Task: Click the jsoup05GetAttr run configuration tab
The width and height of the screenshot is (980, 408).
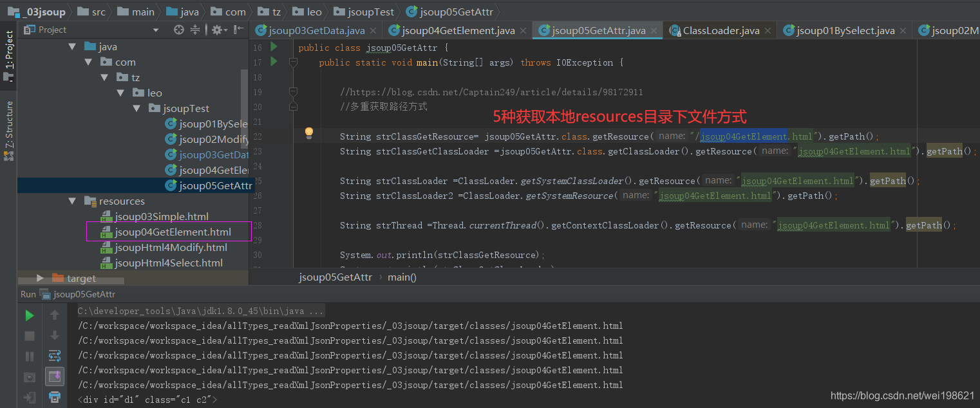Action: pyautogui.click(x=78, y=294)
